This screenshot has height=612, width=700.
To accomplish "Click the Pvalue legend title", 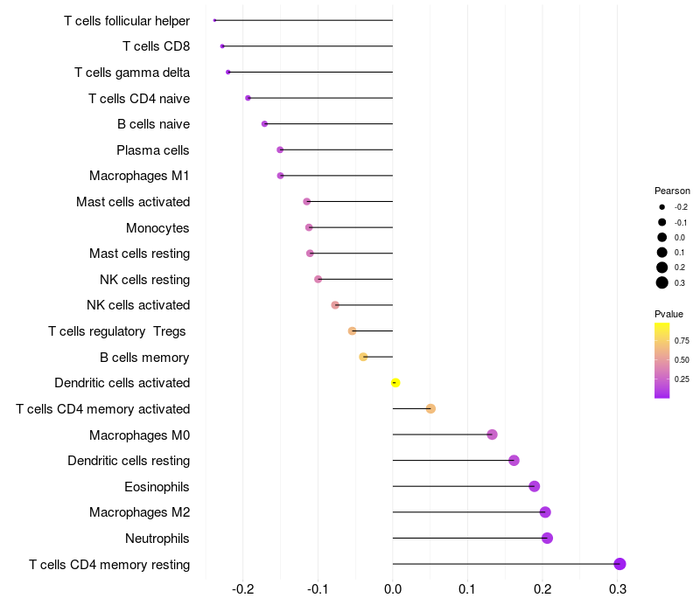I will (x=668, y=314).
